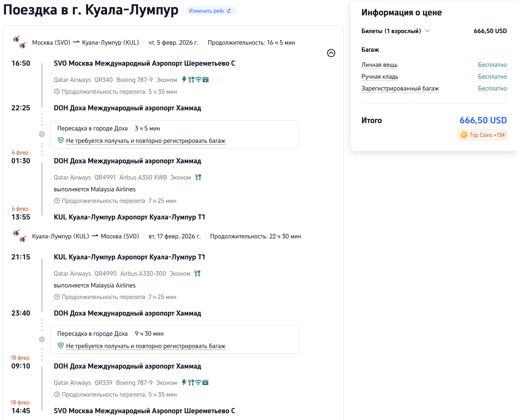The image size is (517, 420).
Task: Open the Ручная кладь baggage info
Action: (x=379, y=77)
